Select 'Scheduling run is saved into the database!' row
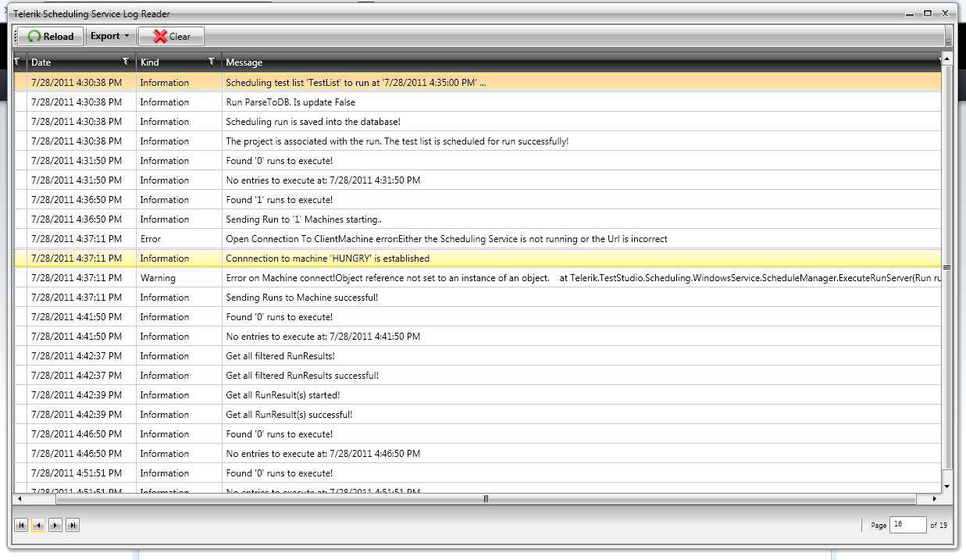 (476, 121)
